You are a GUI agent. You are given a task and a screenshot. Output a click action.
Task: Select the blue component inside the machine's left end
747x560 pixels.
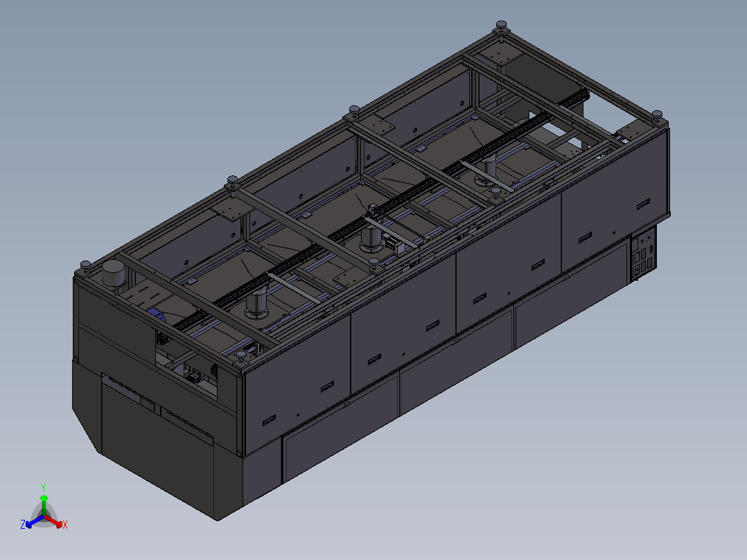point(156,314)
